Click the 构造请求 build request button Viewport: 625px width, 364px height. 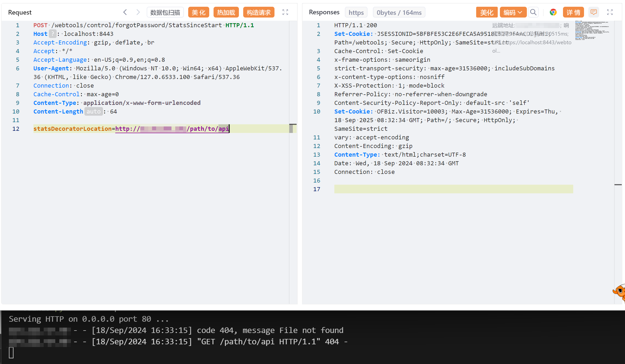click(258, 12)
